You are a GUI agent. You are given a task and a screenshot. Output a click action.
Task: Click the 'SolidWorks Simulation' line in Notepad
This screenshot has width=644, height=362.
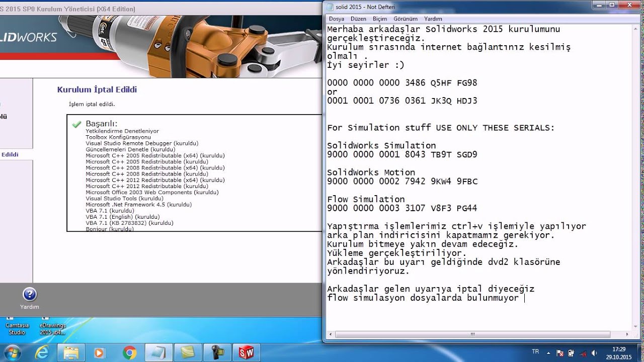tap(381, 146)
